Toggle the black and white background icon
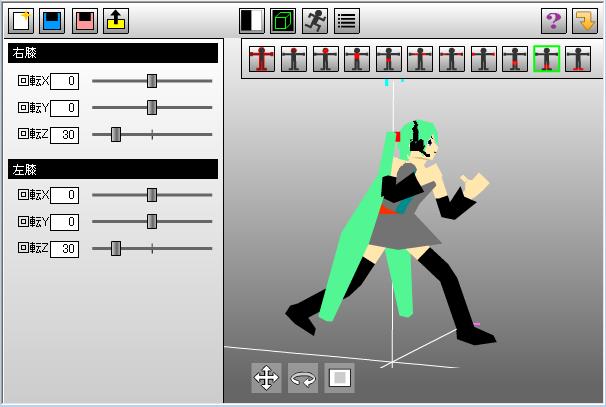 click(x=252, y=21)
